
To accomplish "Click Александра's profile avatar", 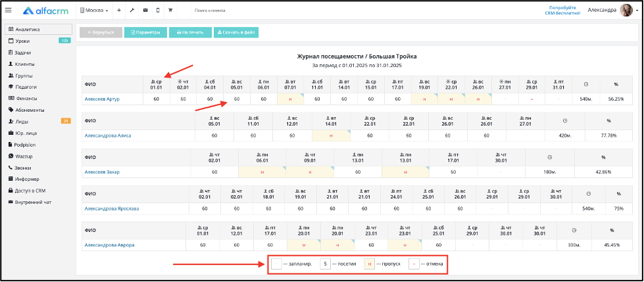I will 626,11.
